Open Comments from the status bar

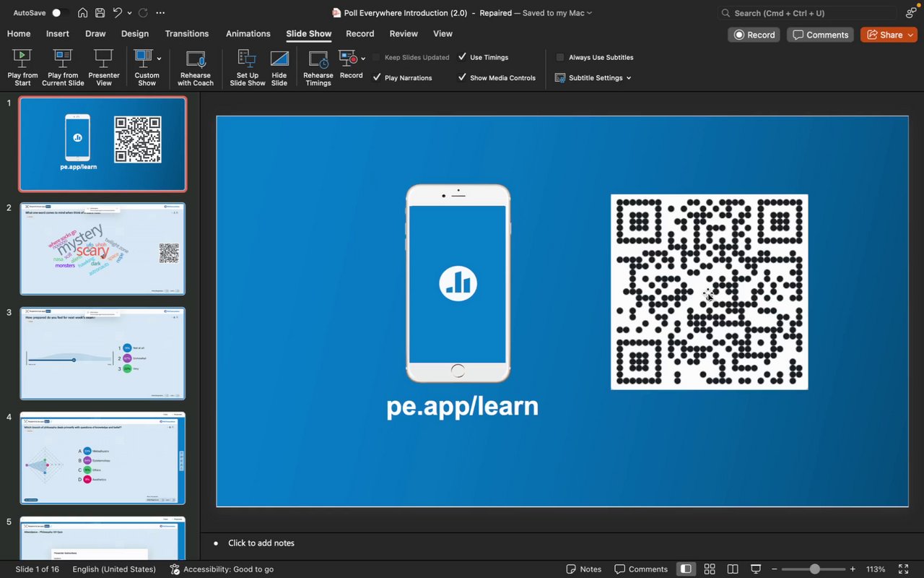pos(641,569)
